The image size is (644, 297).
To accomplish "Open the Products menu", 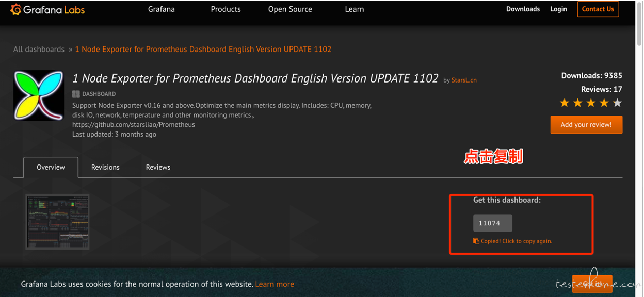I will 226,9.
